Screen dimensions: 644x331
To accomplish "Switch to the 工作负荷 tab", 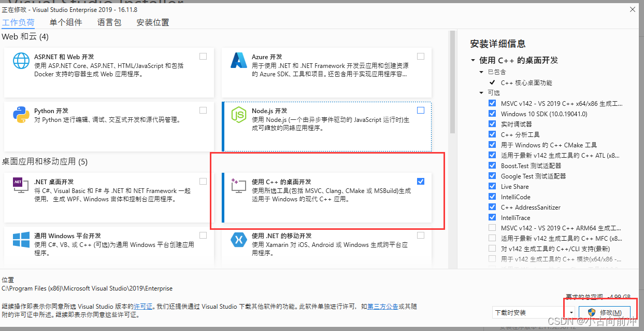I will pos(18,22).
